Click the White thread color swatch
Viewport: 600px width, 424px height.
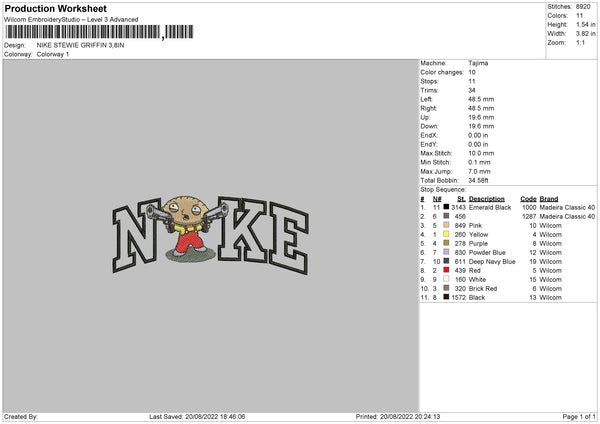(446, 279)
